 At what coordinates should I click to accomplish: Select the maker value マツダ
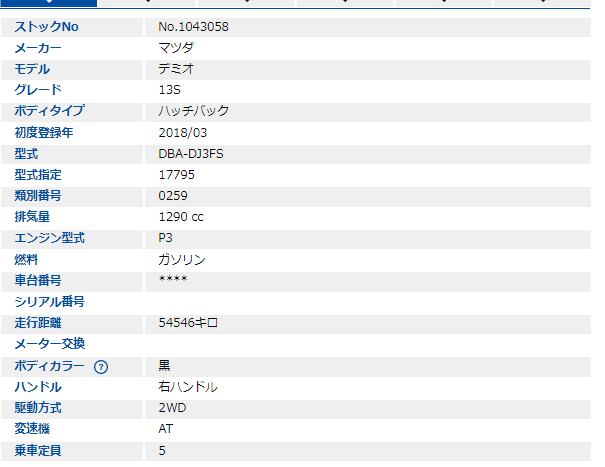176,48
